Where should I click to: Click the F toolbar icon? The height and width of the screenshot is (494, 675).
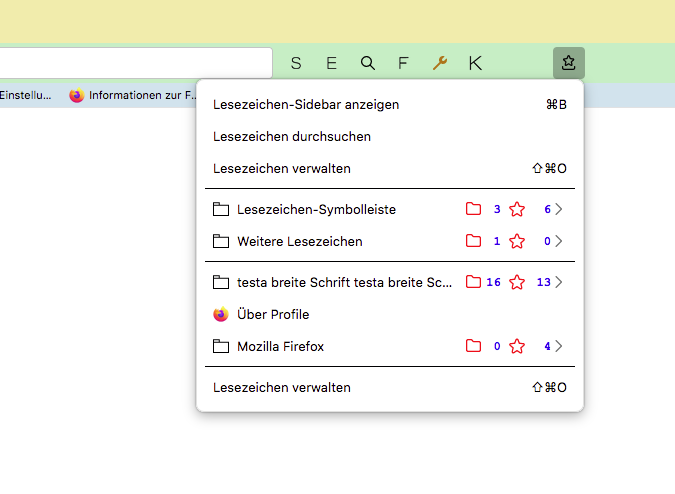(403, 63)
